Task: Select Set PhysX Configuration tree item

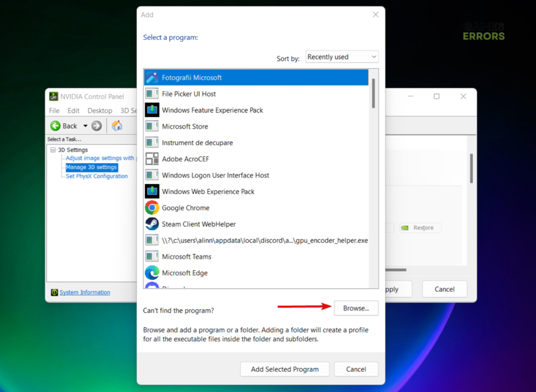Action: point(96,176)
